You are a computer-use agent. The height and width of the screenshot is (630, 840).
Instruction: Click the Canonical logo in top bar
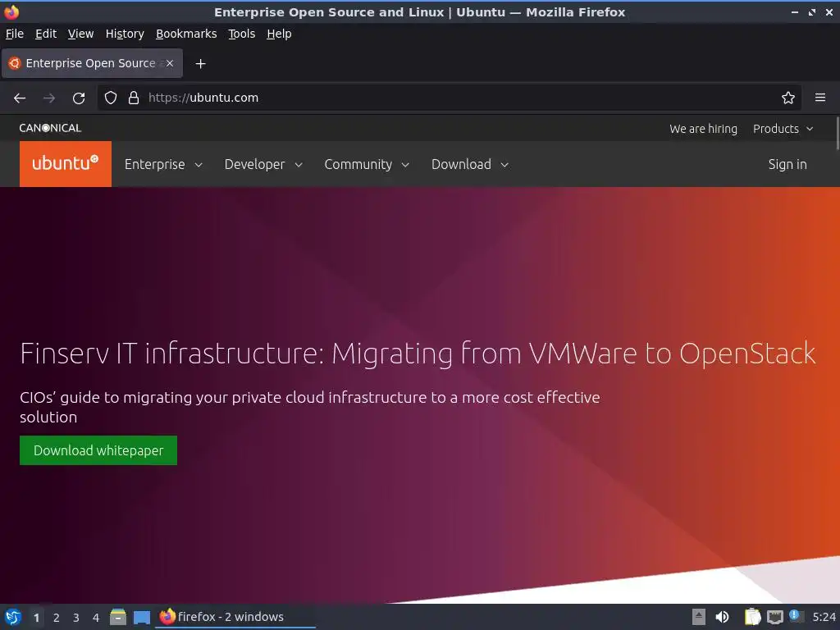(x=50, y=128)
